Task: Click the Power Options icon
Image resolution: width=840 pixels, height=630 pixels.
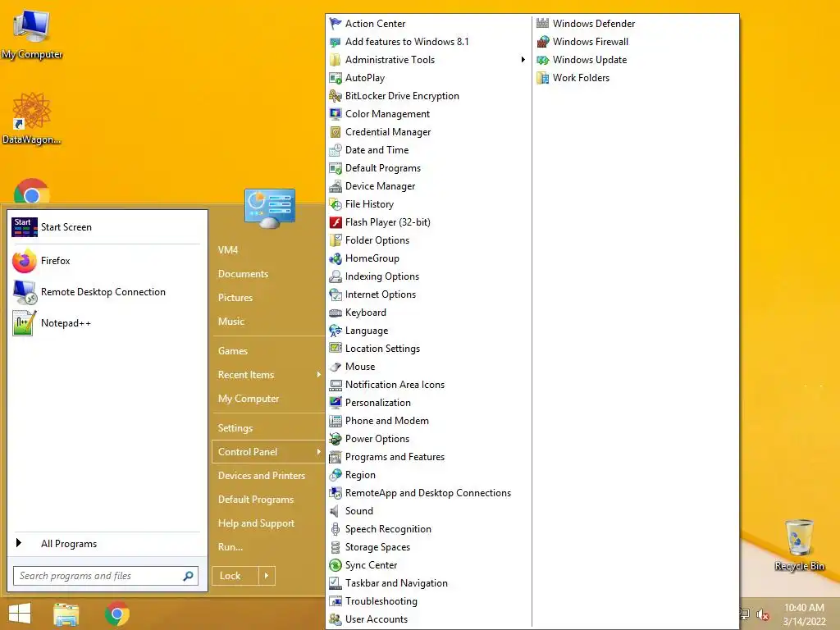Action: point(336,439)
